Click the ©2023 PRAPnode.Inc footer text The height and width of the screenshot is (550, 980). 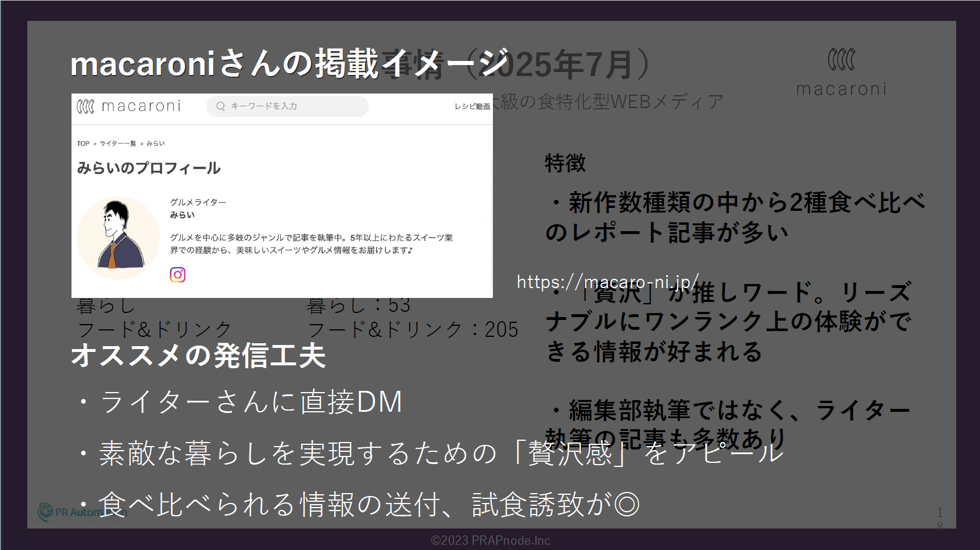pyautogui.click(x=490, y=541)
